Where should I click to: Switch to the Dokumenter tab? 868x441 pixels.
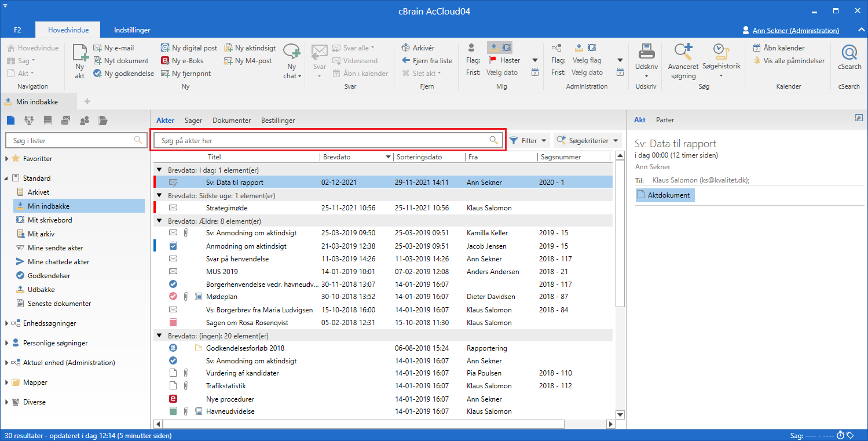coord(232,121)
